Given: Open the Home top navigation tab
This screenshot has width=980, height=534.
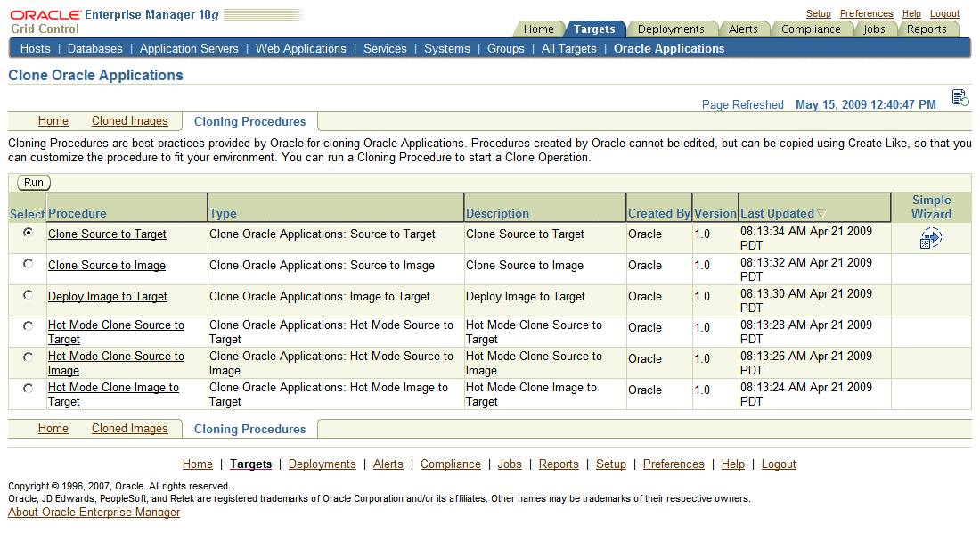Looking at the screenshot, I should pos(538,29).
